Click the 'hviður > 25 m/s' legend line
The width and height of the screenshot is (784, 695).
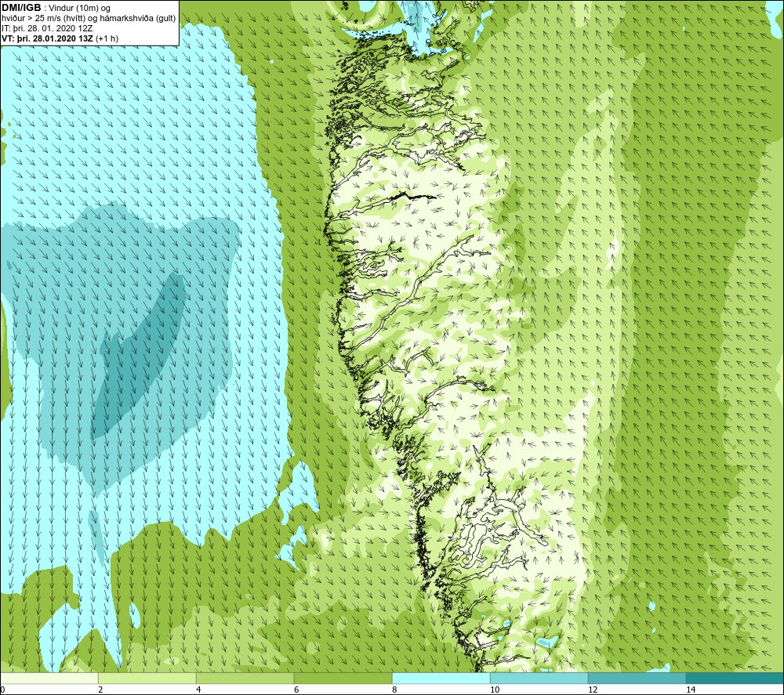[x=89, y=19]
